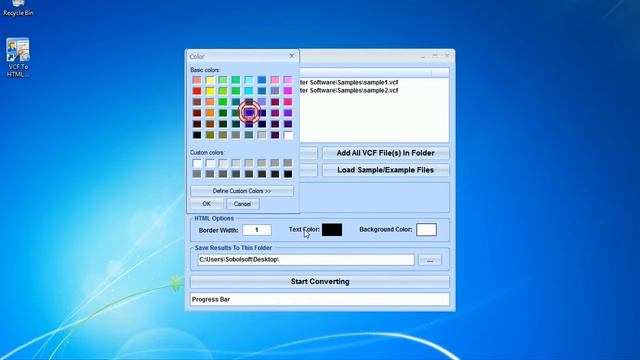Open the folder browse '...' button
Viewport: 640px width, 360px height.
[x=430, y=260]
